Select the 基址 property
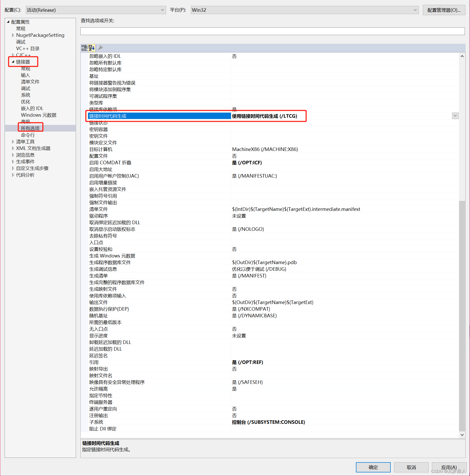 click(94, 76)
